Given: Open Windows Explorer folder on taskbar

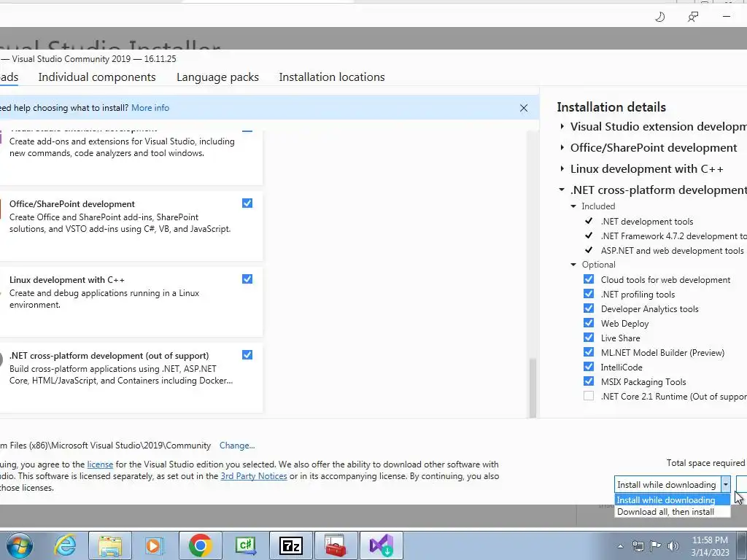Looking at the screenshot, I should point(110,545).
